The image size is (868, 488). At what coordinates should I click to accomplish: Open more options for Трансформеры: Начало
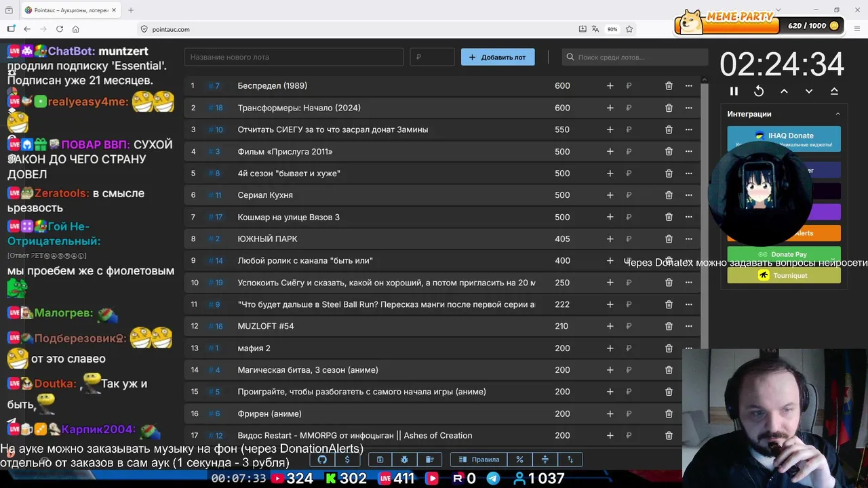[689, 108]
